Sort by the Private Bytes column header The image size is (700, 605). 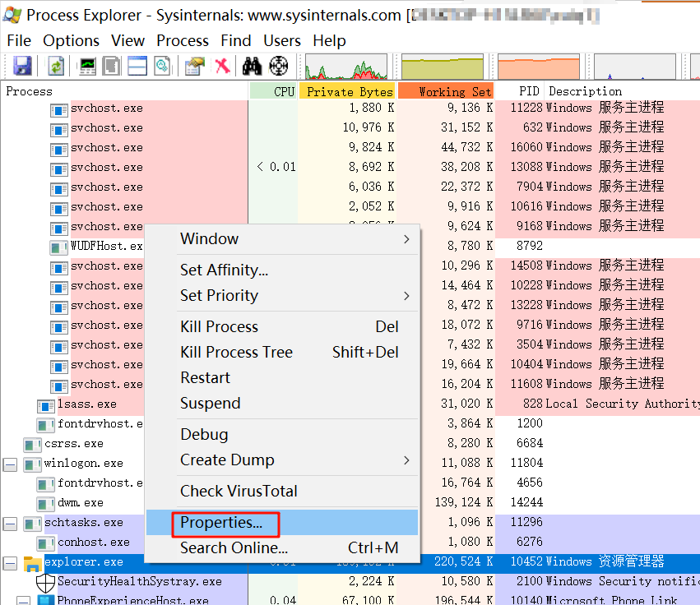(x=347, y=91)
